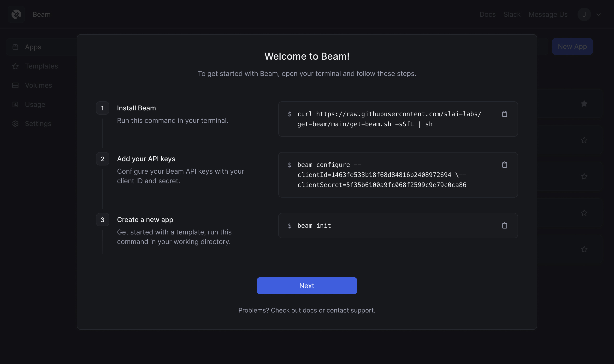
Task: Click the Next button to proceed
Action: (307, 285)
